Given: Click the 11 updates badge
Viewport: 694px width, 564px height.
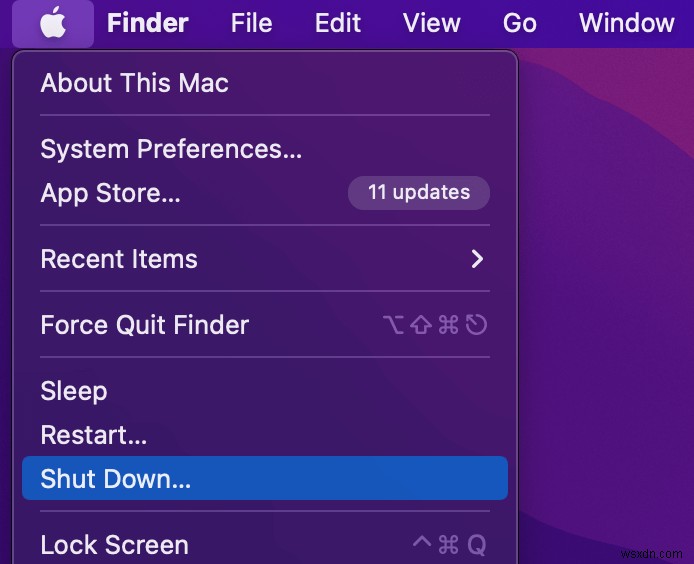Looking at the screenshot, I should 419,193.
